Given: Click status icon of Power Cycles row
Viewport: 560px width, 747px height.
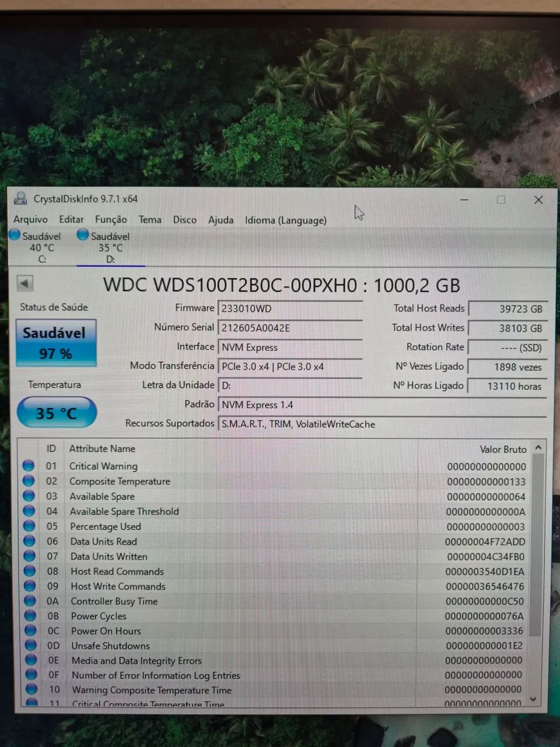Looking at the screenshot, I should coord(30,616).
